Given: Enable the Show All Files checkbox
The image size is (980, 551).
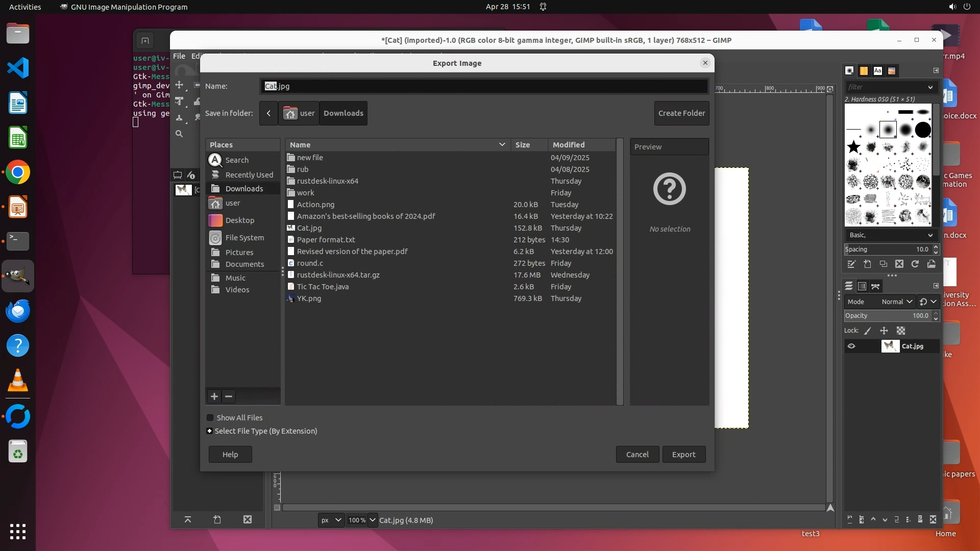Looking at the screenshot, I should 210,417.
